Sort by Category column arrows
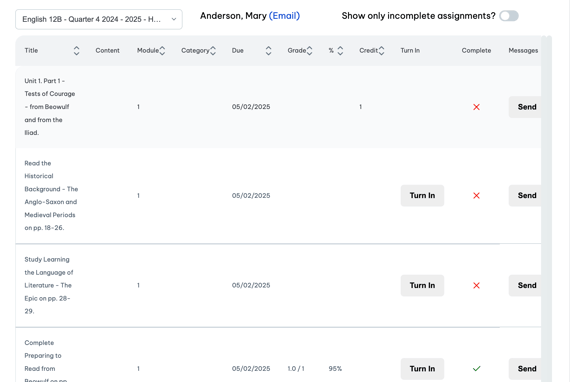Screen dimensions: 570x382 [213, 51]
